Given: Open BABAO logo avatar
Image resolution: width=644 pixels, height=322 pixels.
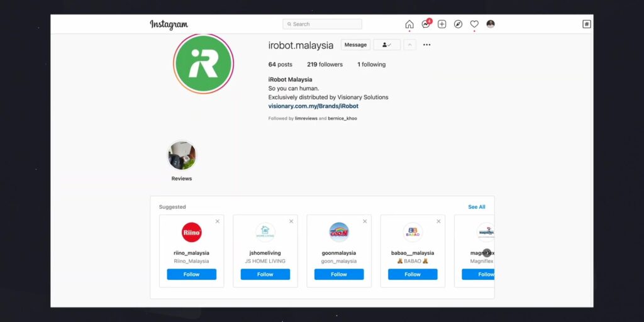Looking at the screenshot, I should point(413,233).
